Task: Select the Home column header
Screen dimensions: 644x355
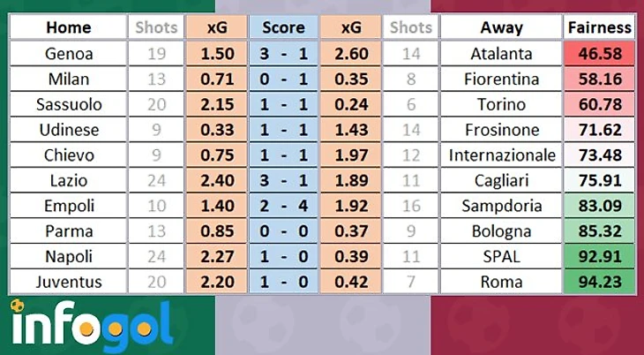Action: pos(68,27)
